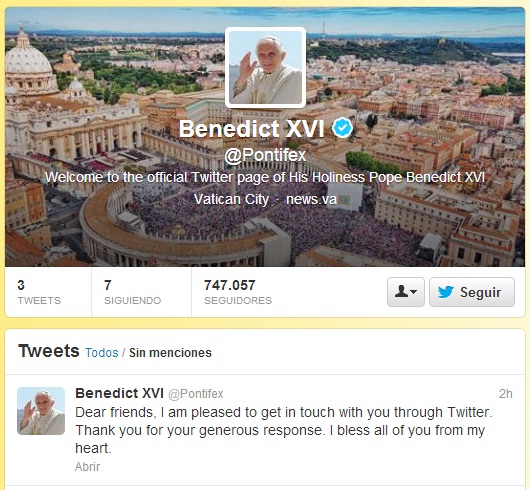Viewport: 530px width, 490px height.
Task: Select the Todos tweets filter
Action: (x=102, y=352)
